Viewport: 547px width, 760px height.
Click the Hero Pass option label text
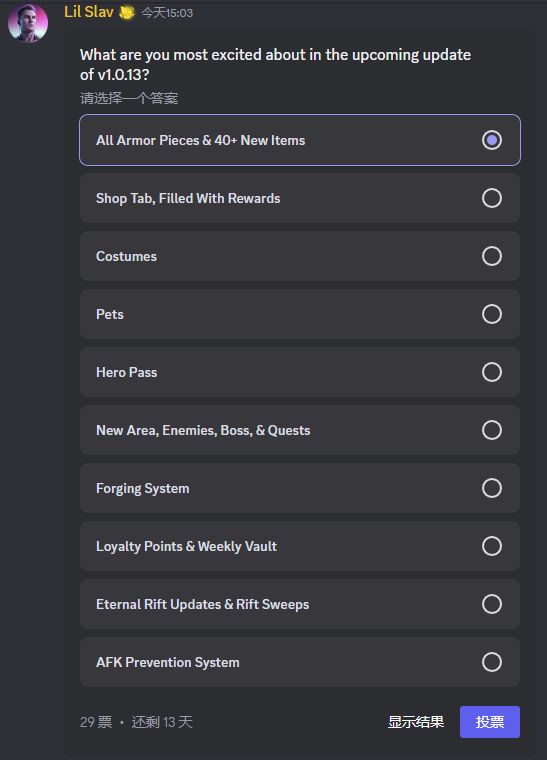coord(126,372)
